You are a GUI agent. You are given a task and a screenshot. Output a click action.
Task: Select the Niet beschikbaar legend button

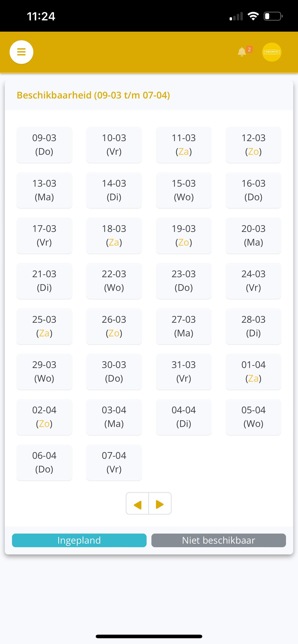(x=219, y=540)
